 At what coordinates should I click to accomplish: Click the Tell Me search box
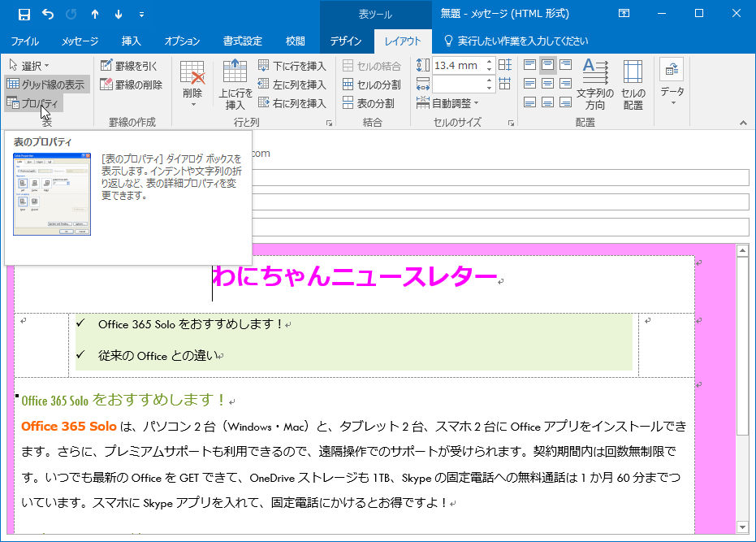(516, 41)
